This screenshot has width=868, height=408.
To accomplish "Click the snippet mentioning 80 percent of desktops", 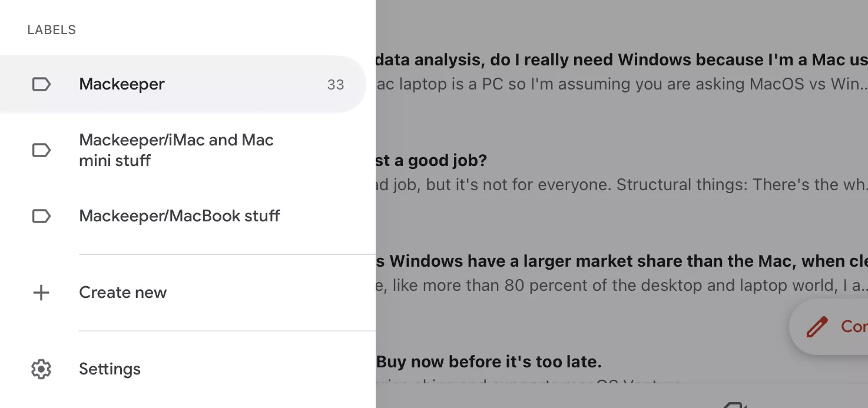I will (621, 286).
